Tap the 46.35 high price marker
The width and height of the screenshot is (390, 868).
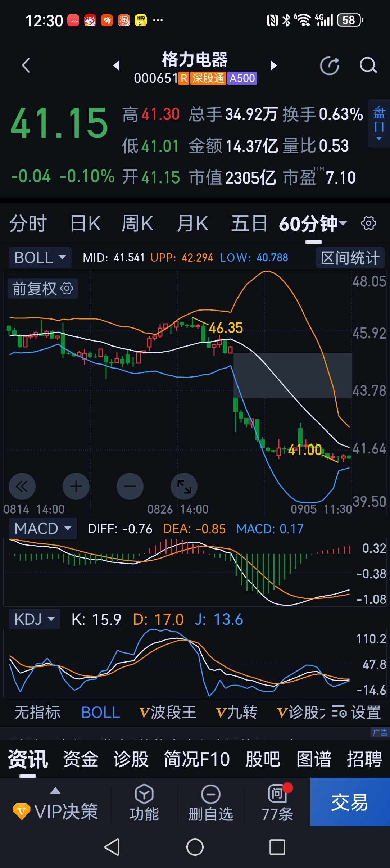click(226, 327)
